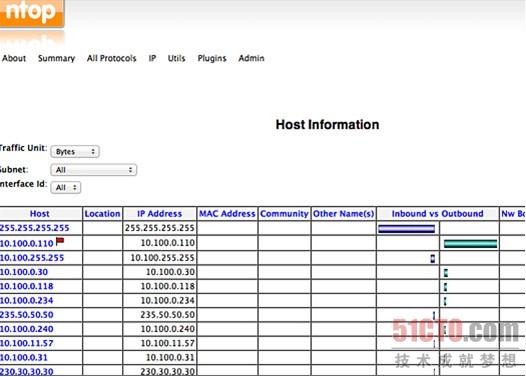Click the Inbound vs Outbound column header

click(x=437, y=214)
